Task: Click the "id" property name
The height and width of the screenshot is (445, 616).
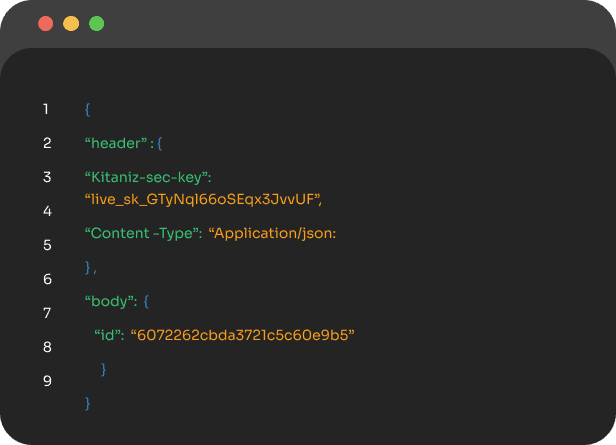Action: pyautogui.click(x=108, y=334)
